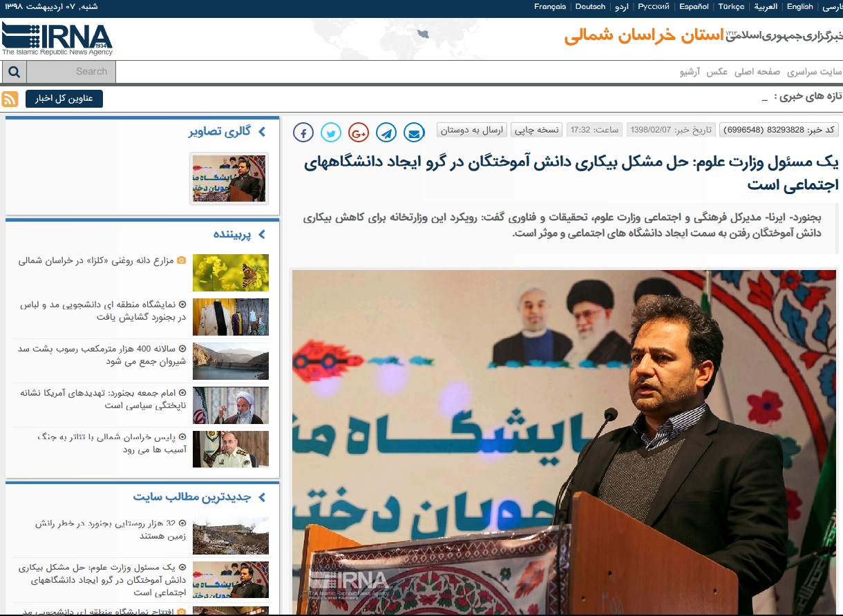Screen dimensions: 843x616
Task: Click the dam reservoir thumbnail
Action: tap(231, 361)
